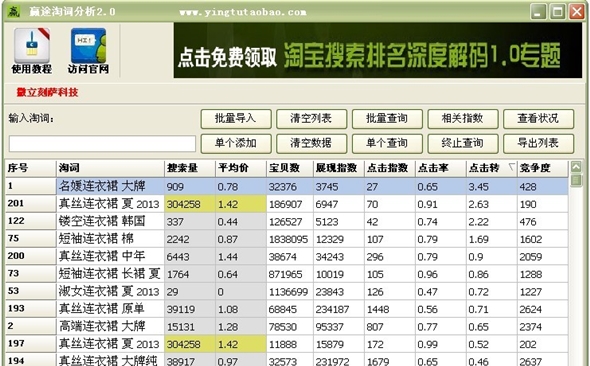This screenshot has width=590, height=366.
Task: Click search volume 304258 in row 201
Action: [184, 204]
